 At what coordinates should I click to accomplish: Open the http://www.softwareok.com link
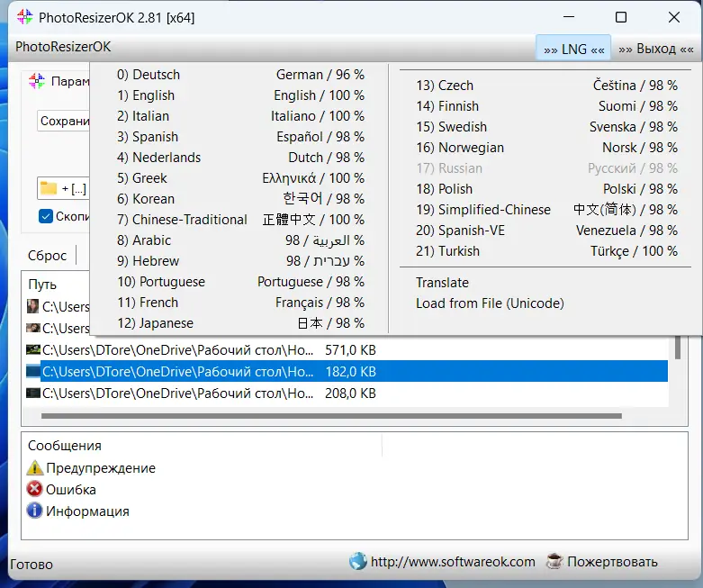click(x=453, y=561)
